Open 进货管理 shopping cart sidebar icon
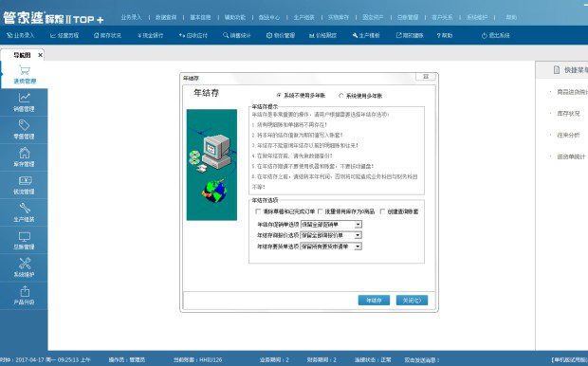 25,70
